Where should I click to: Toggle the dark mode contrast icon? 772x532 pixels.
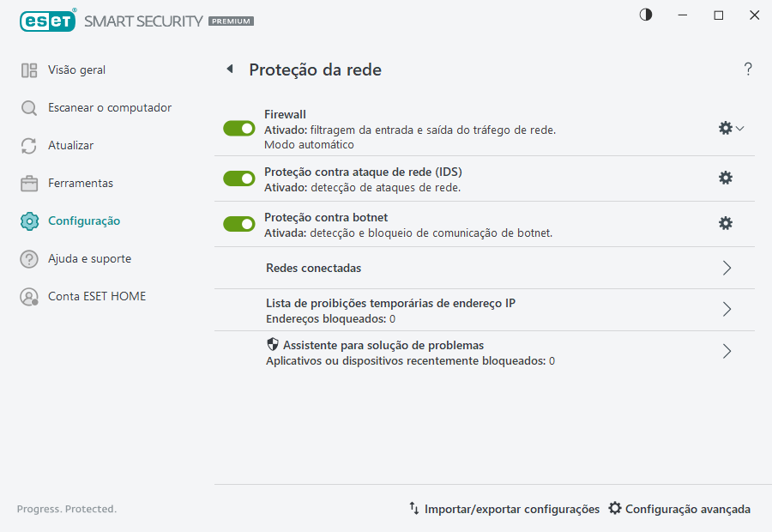pos(644,15)
